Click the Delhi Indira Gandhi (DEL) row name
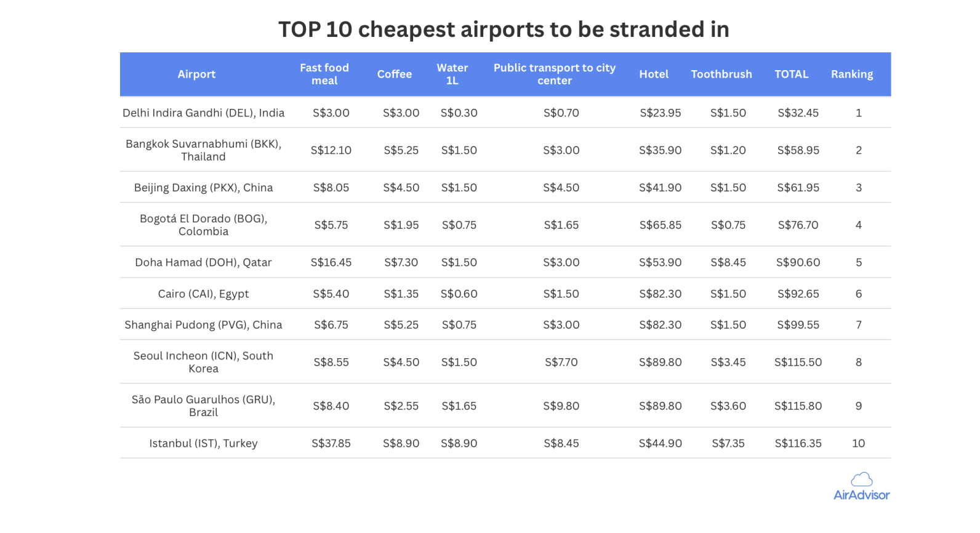 tap(203, 113)
